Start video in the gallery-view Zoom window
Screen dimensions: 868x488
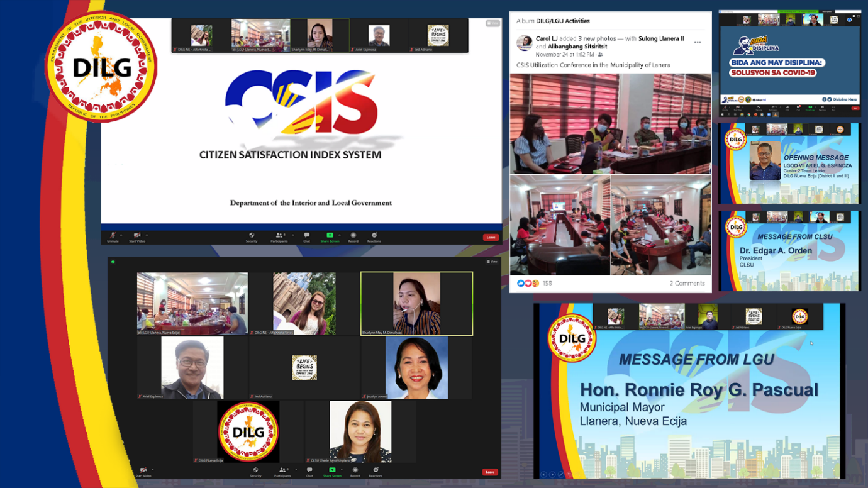[x=143, y=472]
